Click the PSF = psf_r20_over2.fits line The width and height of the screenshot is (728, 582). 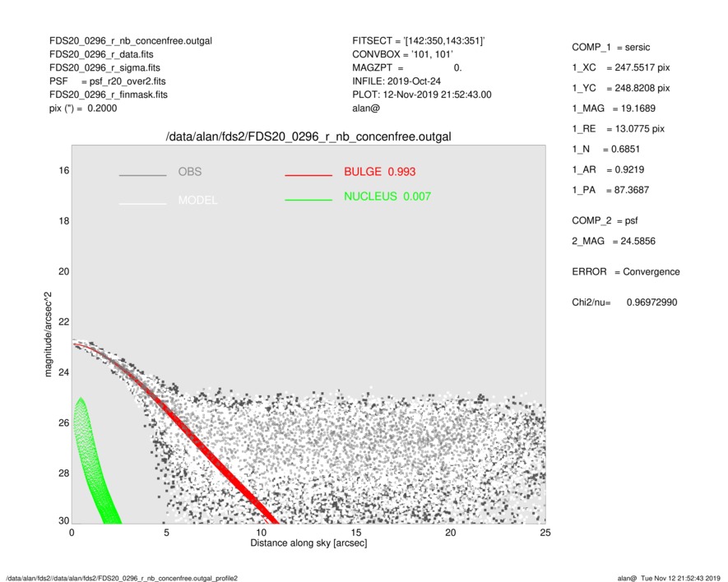107,81
